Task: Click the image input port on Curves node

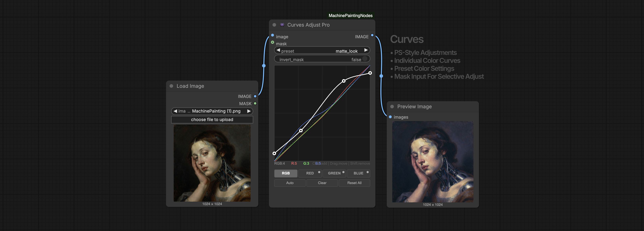Action: (x=272, y=35)
